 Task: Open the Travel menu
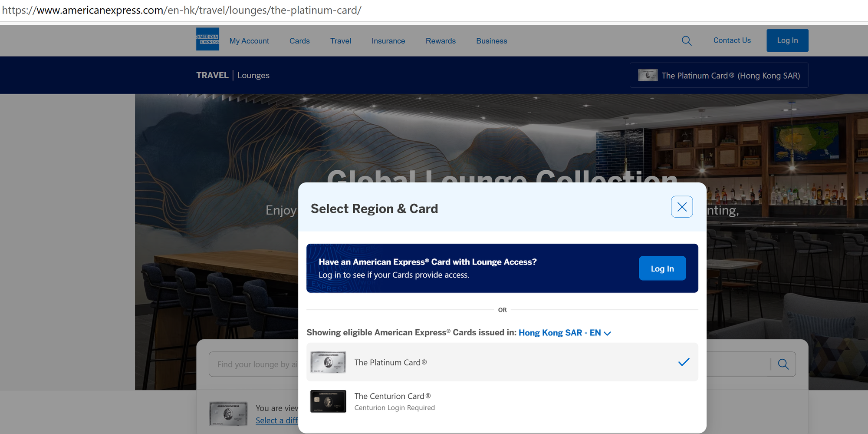[341, 41]
